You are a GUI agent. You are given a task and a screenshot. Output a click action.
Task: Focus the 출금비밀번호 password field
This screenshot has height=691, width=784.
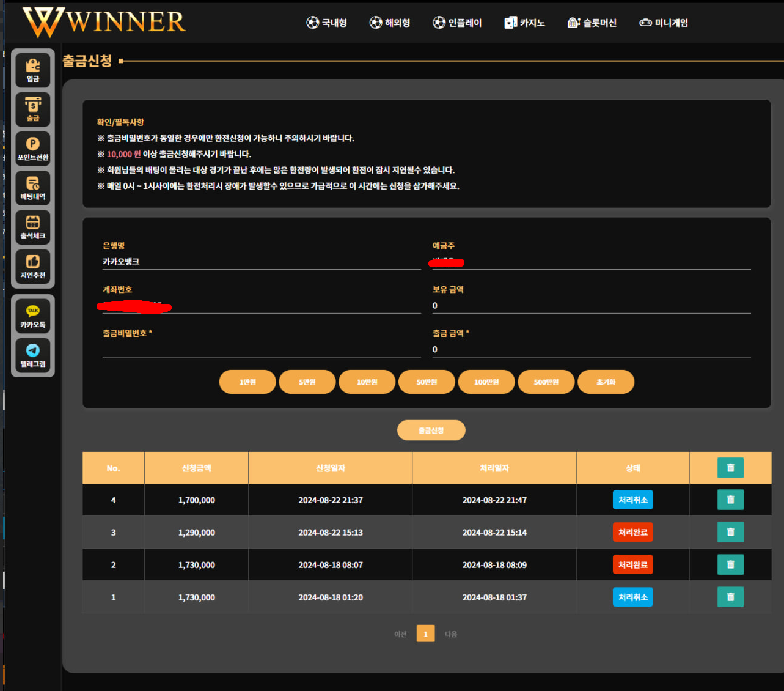click(262, 349)
